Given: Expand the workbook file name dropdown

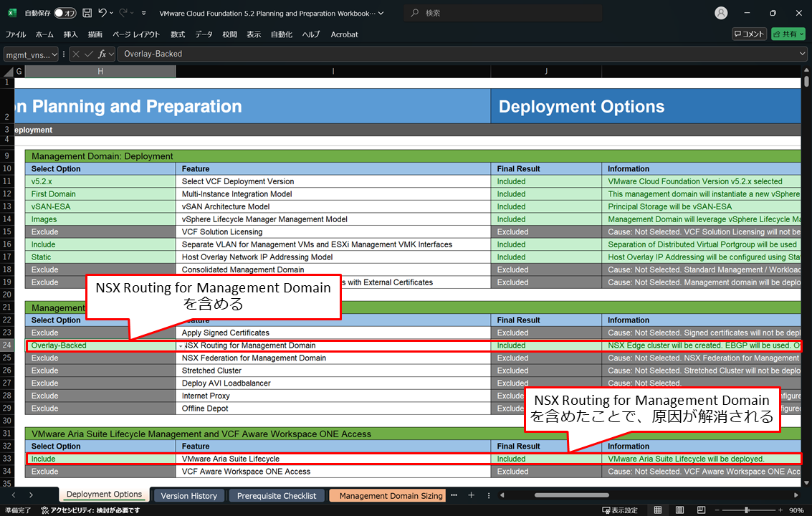Looking at the screenshot, I should [x=381, y=14].
